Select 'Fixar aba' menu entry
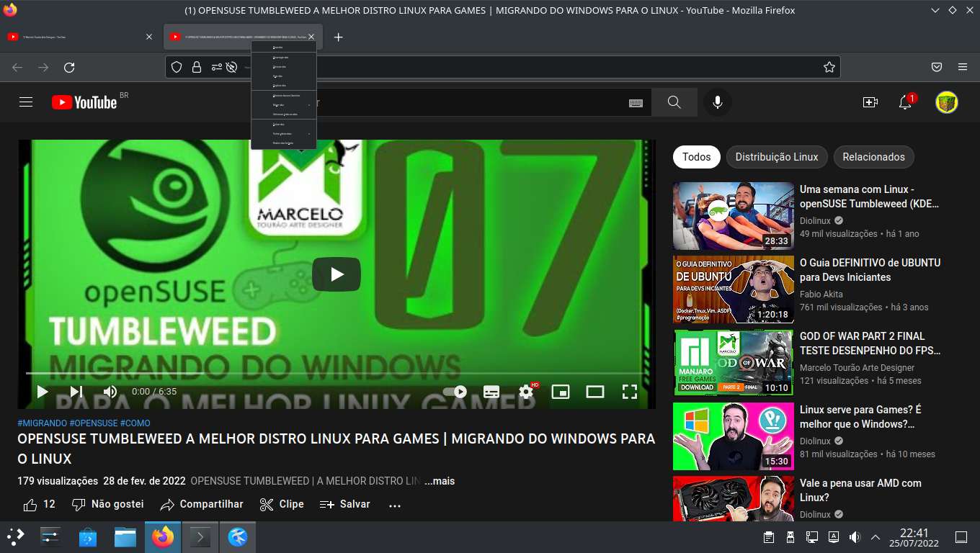 [x=283, y=76]
